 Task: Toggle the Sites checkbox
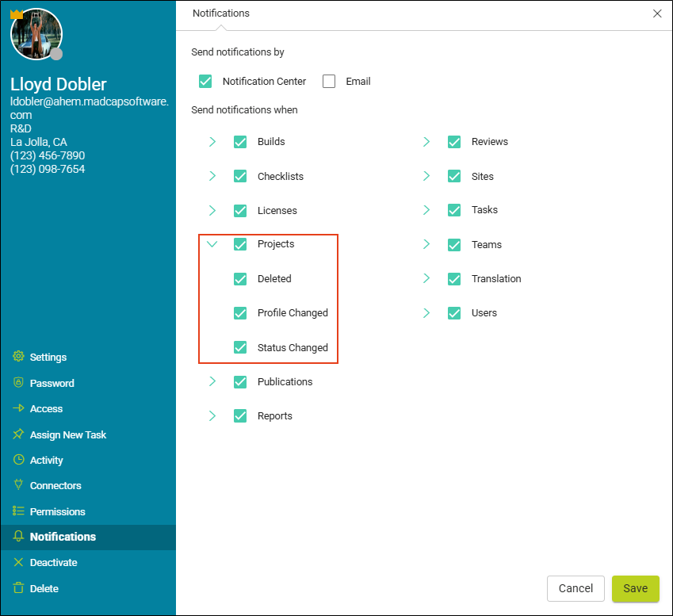point(454,176)
